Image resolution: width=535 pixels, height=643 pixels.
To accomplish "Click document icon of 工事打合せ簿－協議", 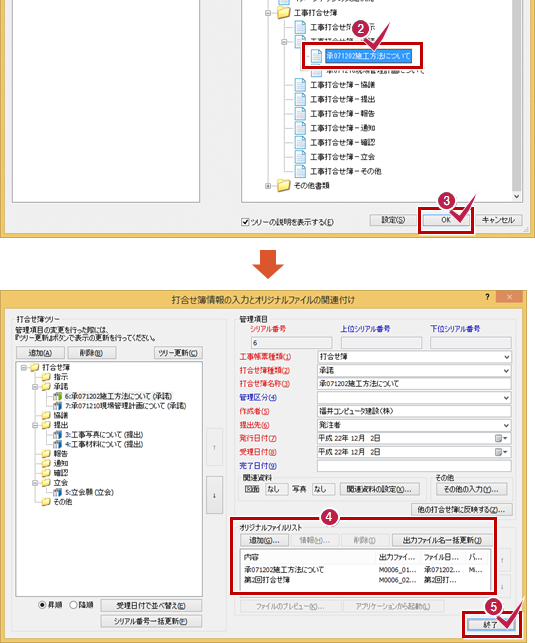I will point(300,85).
